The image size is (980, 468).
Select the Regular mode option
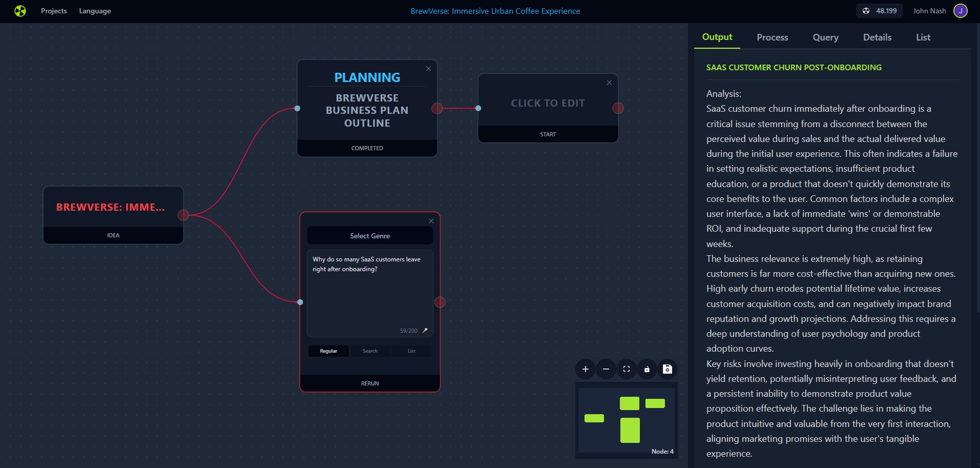point(328,351)
